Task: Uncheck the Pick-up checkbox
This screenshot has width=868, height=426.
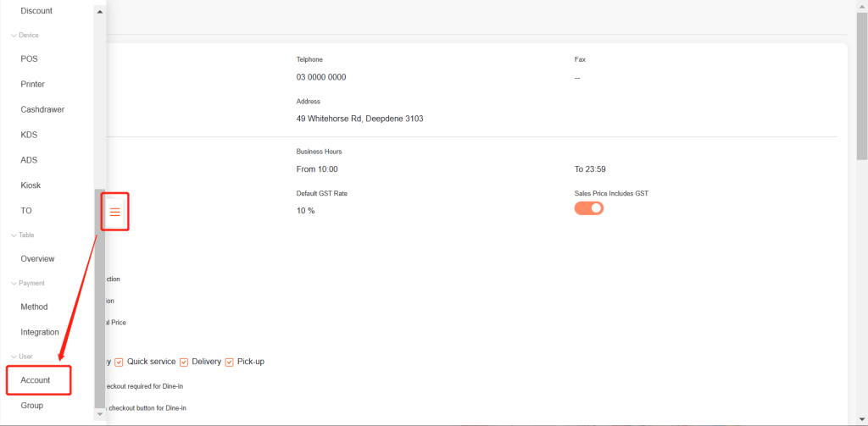Action: coord(230,362)
